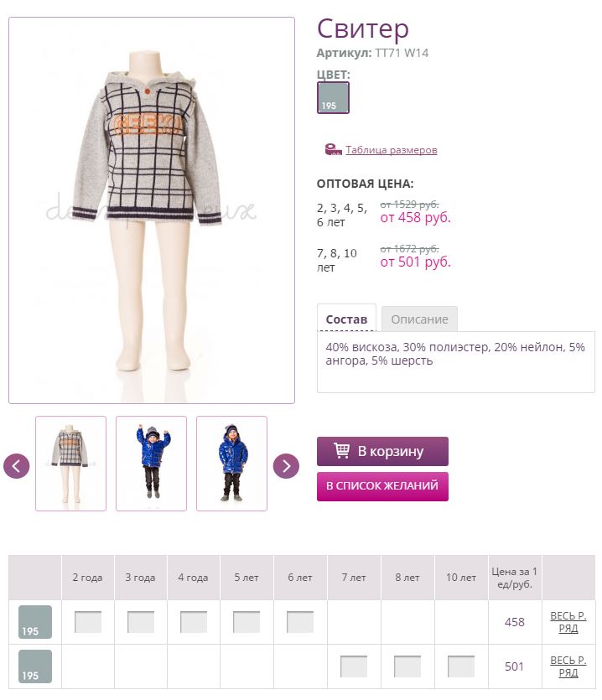Check the 10 лет size box
This screenshot has width=602, height=700.
tap(461, 666)
